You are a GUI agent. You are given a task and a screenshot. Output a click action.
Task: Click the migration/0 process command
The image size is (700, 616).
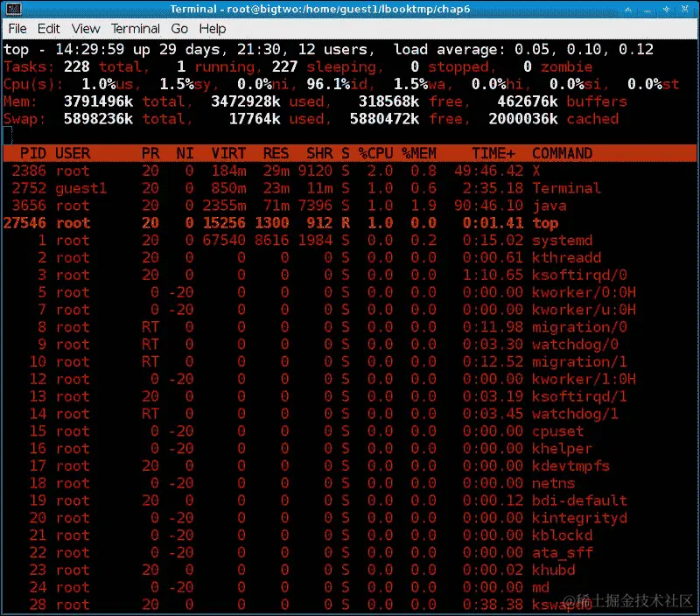click(579, 326)
